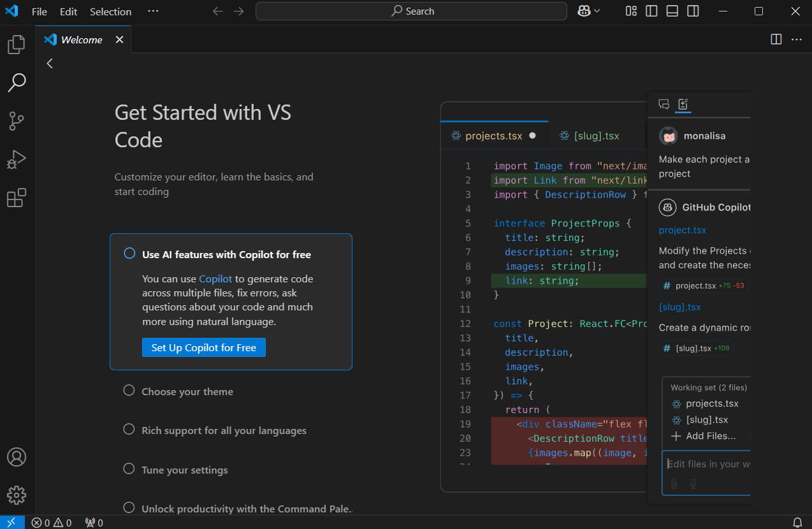Toggle the Panel layout icon
Image resolution: width=812 pixels, height=529 pixels.
tap(672, 11)
